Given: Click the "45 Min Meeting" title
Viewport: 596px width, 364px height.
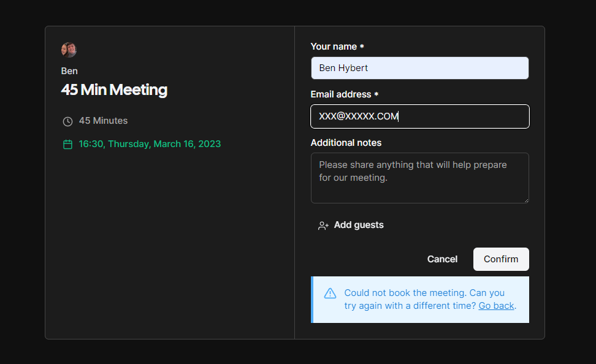Looking at the screenshot, I should point(114,90).
